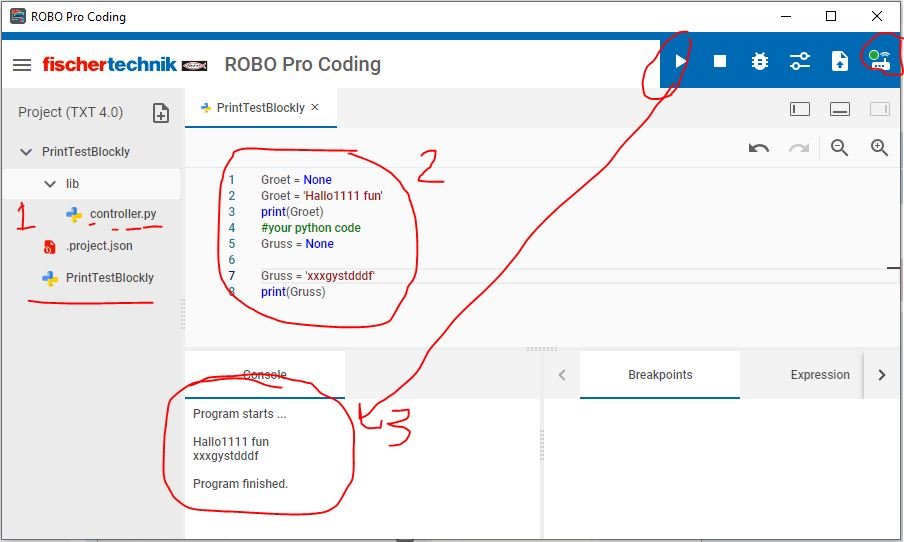Start the program with the play button

click(x=680, y=62)
